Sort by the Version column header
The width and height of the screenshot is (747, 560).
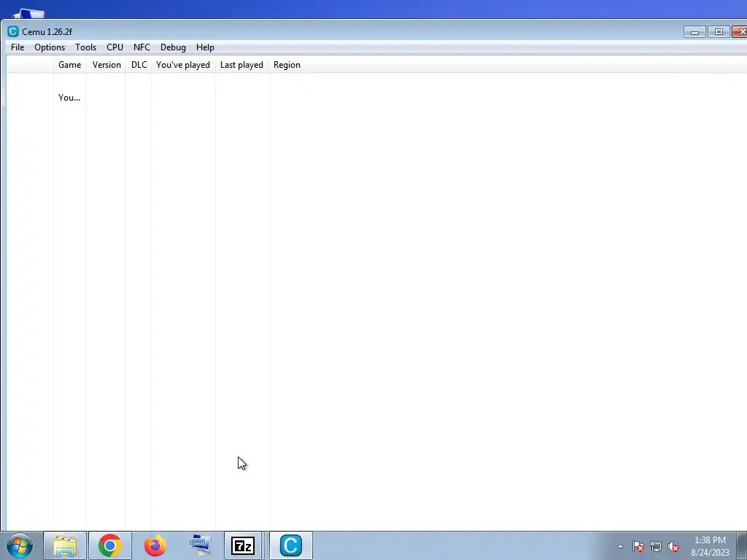tap(107, 65)
